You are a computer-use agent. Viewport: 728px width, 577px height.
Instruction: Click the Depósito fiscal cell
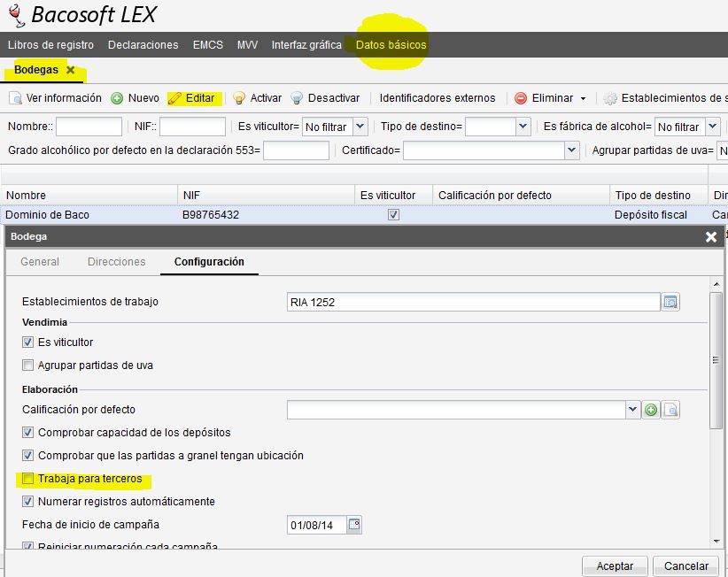[x=650, y=215]
